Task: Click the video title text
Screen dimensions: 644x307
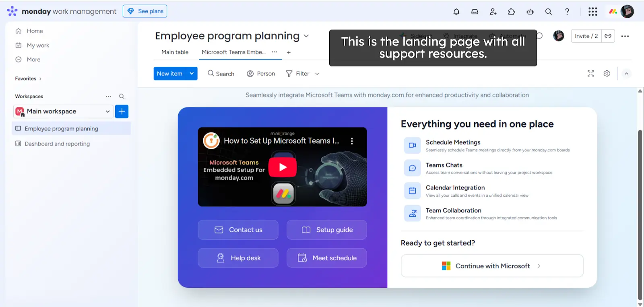Action: tap(282, 141)
